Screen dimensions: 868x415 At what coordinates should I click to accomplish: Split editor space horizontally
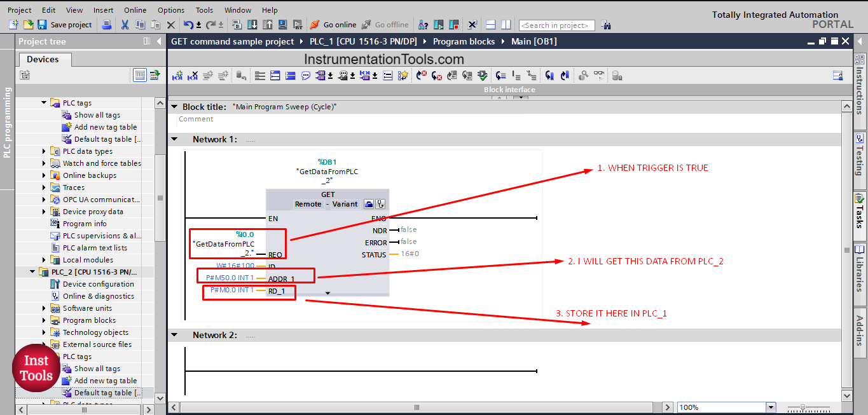(491, 25)
